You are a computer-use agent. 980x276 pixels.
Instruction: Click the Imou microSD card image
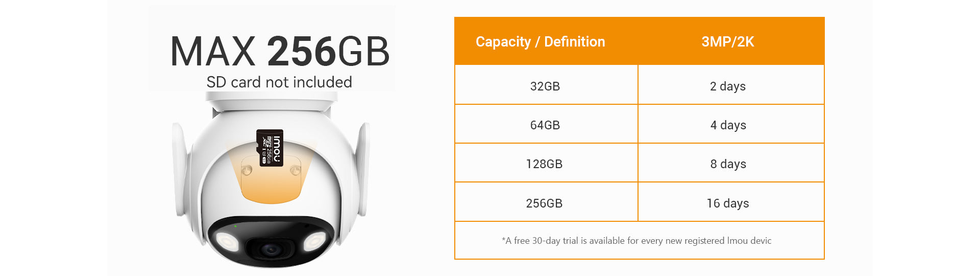(269, 147)
